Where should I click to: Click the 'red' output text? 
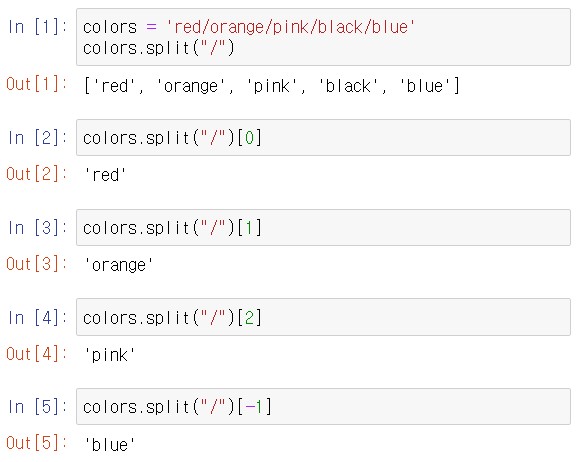coord(105,175)
